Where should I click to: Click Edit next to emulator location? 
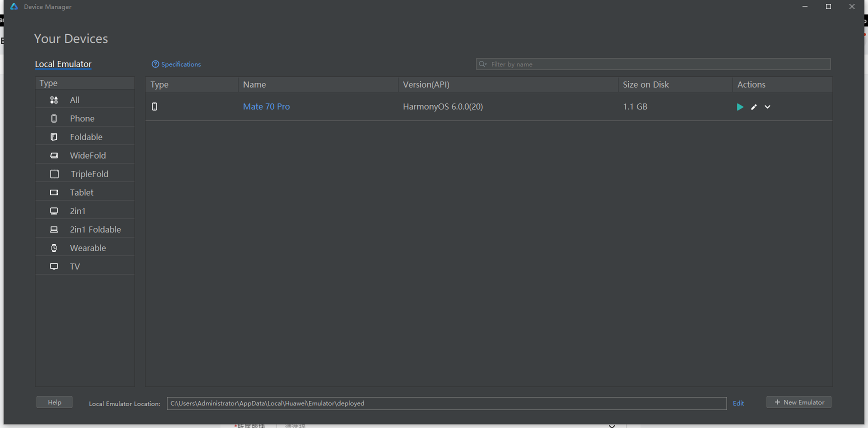click(738, 403)
